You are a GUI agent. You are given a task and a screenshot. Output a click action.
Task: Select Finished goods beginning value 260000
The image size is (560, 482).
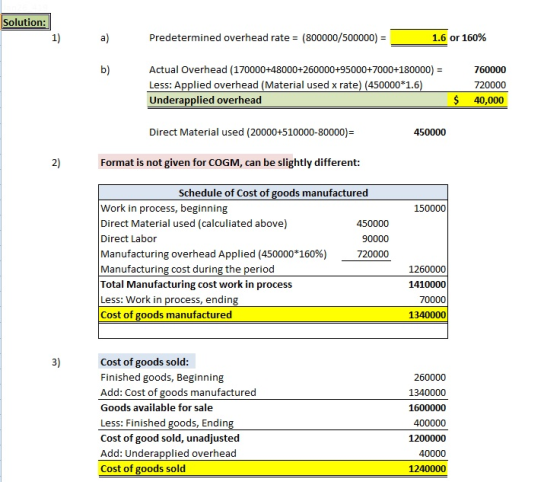tap(430, 378)
